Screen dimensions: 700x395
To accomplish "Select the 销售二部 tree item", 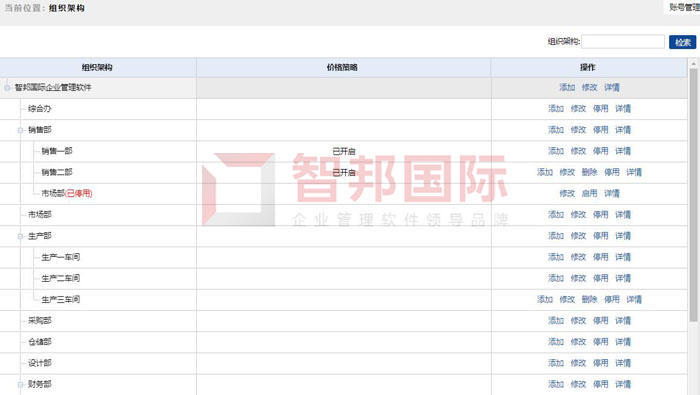I will pyautogui.click(x=57, y=172).
